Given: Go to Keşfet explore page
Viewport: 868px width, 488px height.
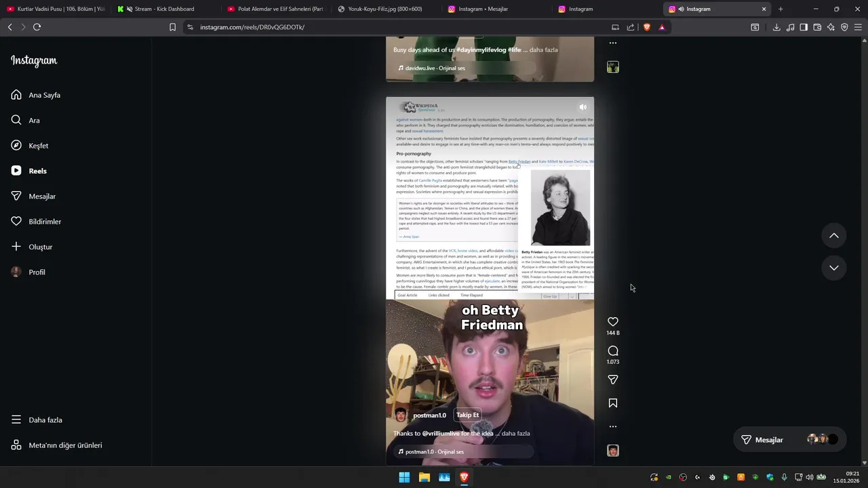Looking at the screenshot, I should coord(29,146).
